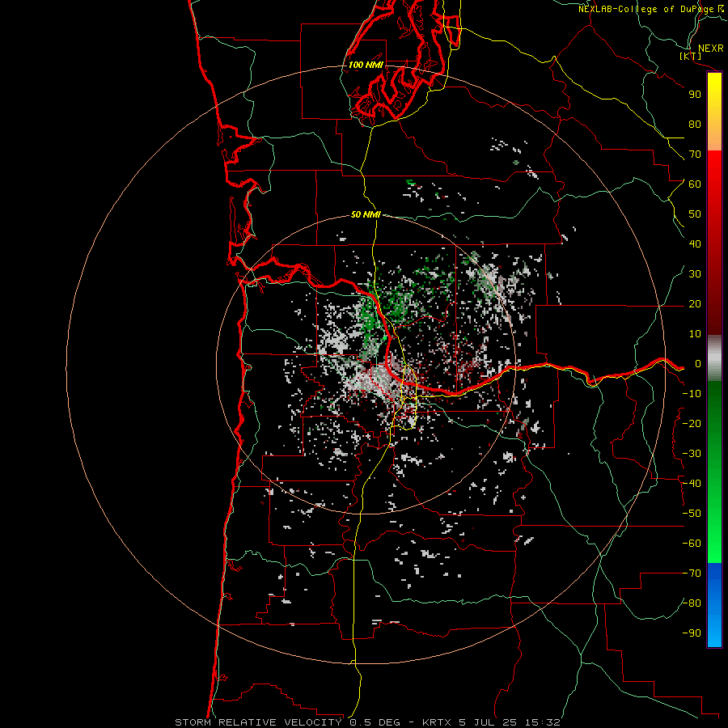Screen dimensions: 728x728
Task: Click the "15:32" timestamp in the caption
Action: point(542,722)
